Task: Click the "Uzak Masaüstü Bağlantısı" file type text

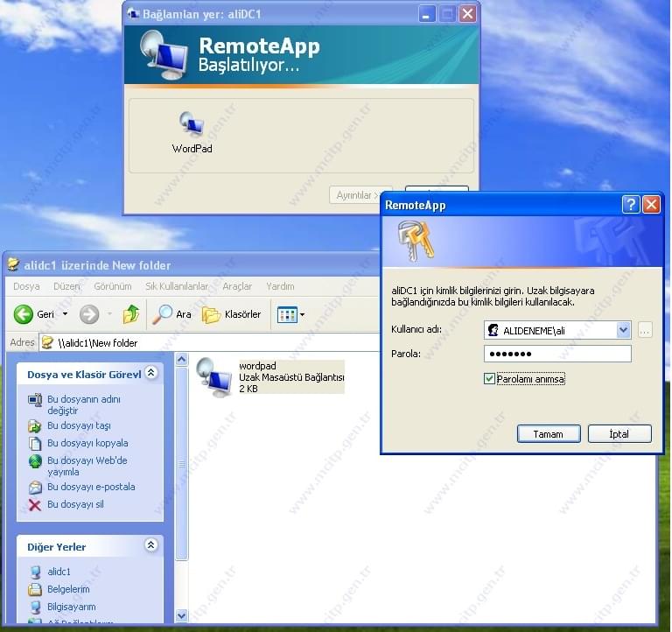Action: pos(291,377)
